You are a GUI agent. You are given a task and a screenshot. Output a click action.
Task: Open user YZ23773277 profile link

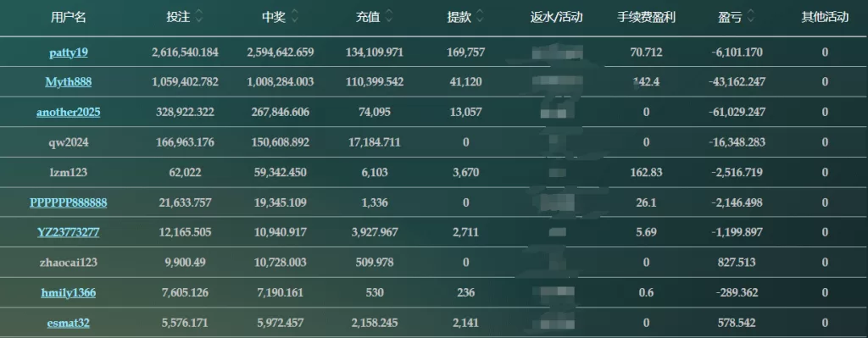69,232
